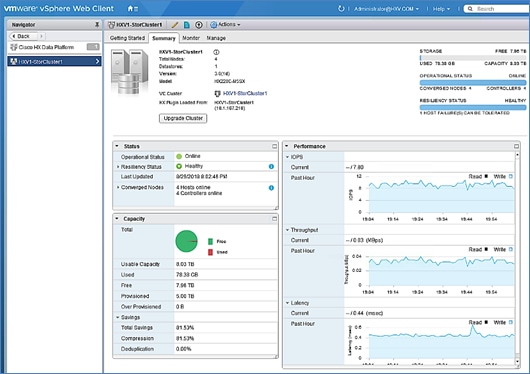530x374 pixels.
Task: Click the green Online status icon
Action: (x=179, y=156)
